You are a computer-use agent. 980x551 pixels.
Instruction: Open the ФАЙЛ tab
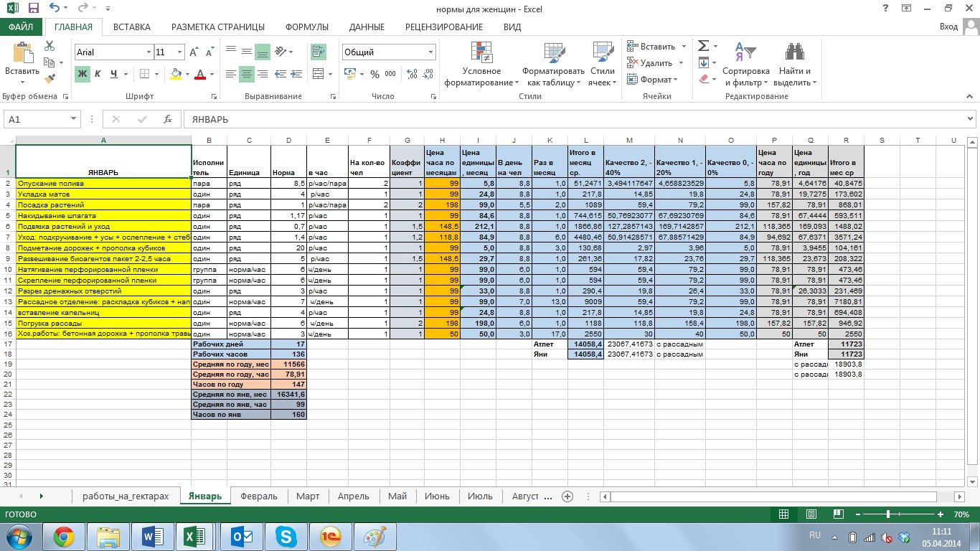(22, 27)
